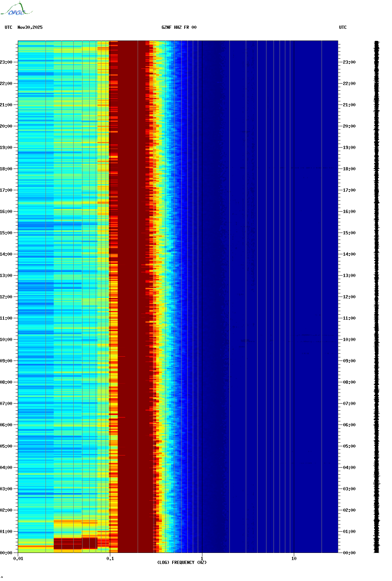Screen dimensions: 392x581
Task: Click the 1 Hz frequency axis label
Action: [x=202, y=559]
